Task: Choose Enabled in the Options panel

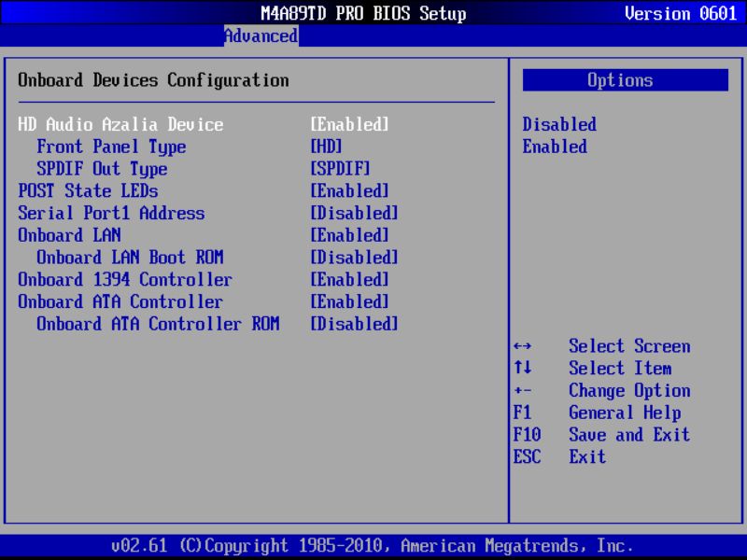Action: [555, 147]
